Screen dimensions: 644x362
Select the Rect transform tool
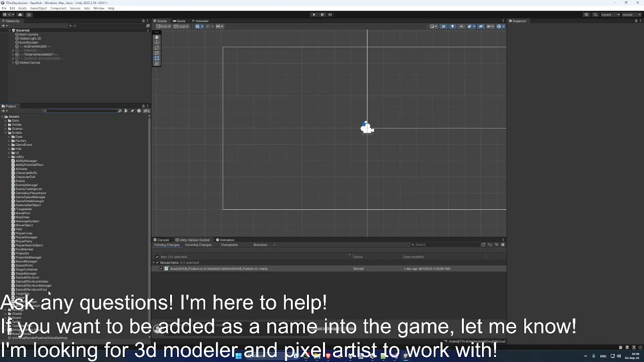(x=156, y=58)
